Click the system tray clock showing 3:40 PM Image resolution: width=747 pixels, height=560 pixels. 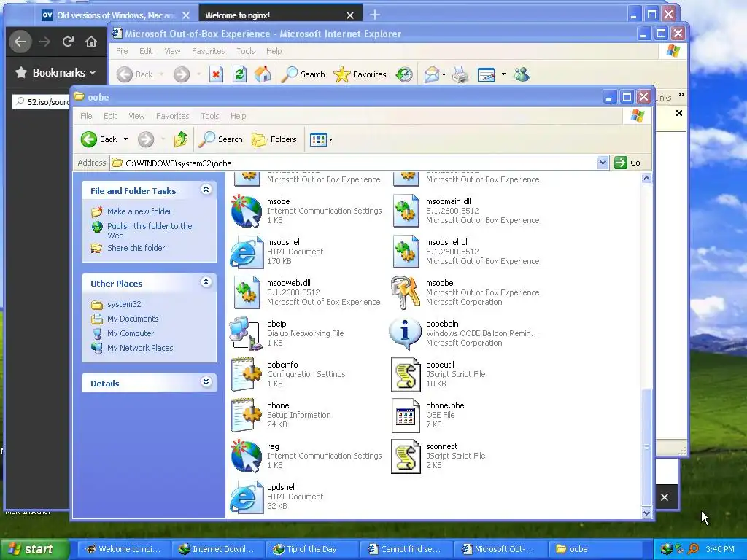point(719,549)
